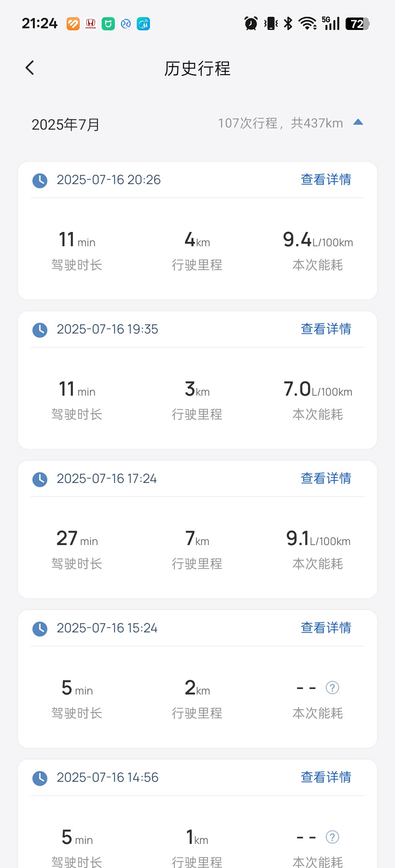
Task: Open details for the 20:26 trip
Action: click(x=326, y=180)
